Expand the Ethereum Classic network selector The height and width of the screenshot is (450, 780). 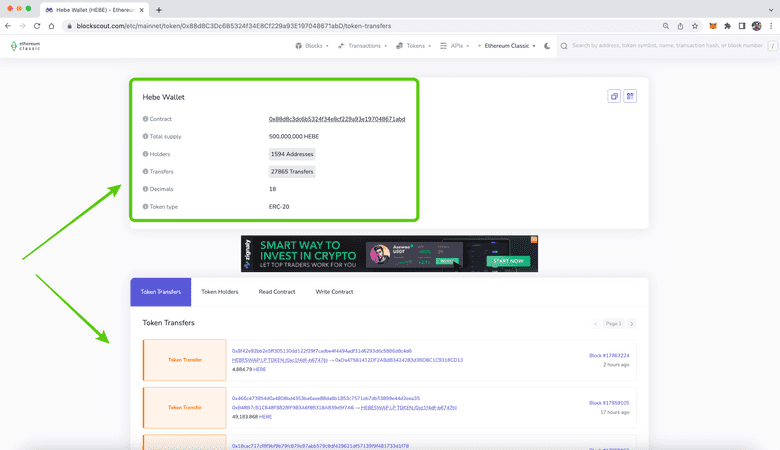508,46
